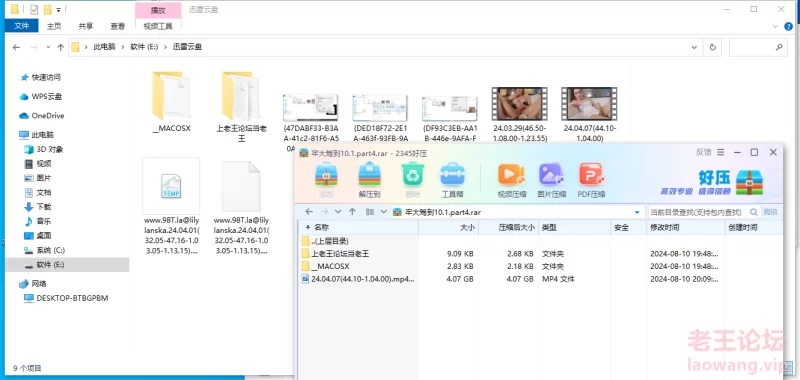
Task: Select 下载 folder in sidebar
Action: pyautogui.click(x=44, y=207)
